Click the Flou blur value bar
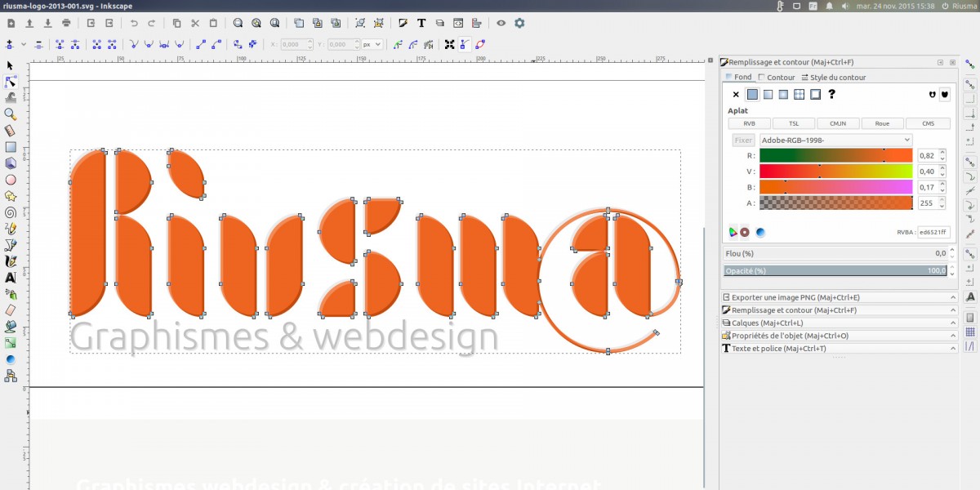 coord(835,254)
